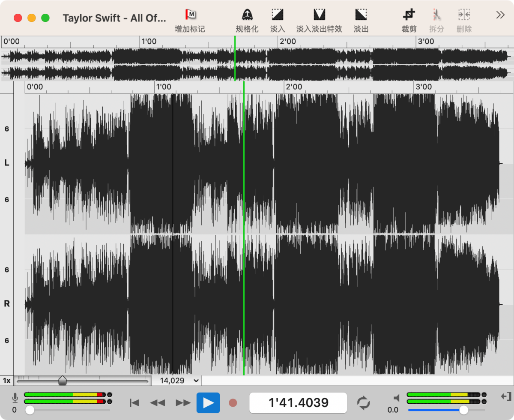The image size is (514, 420).
Task: Click the Delete (删除) toolbar icon
Action: coord(464,15)
